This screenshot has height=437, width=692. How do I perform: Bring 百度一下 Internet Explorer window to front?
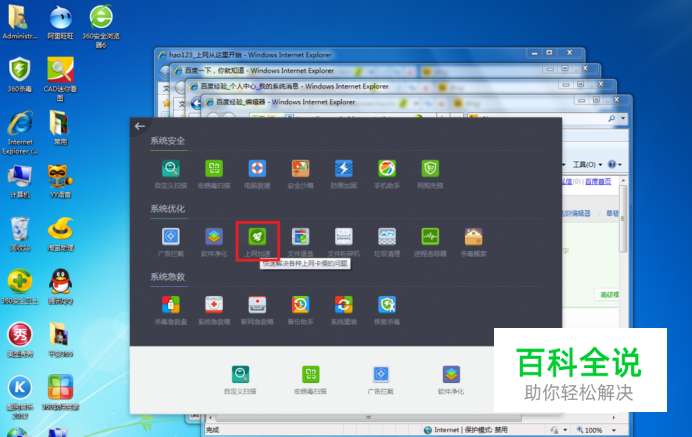(x=259, y=71)
